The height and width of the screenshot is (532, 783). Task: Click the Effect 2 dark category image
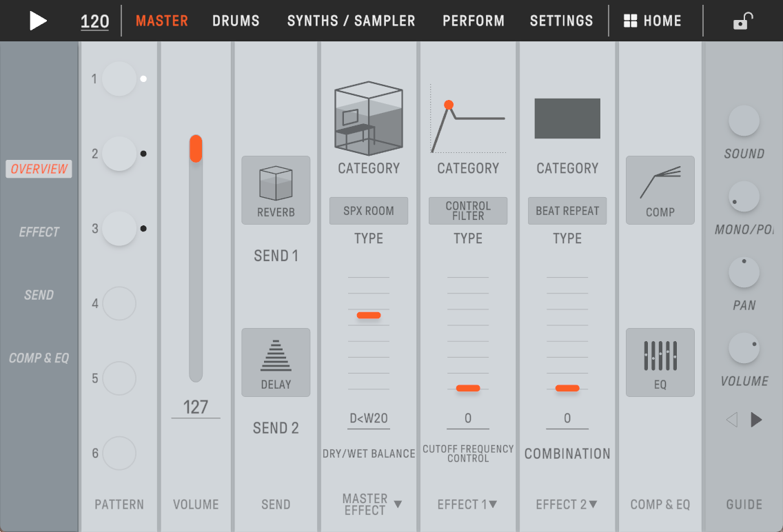point(567,119)
